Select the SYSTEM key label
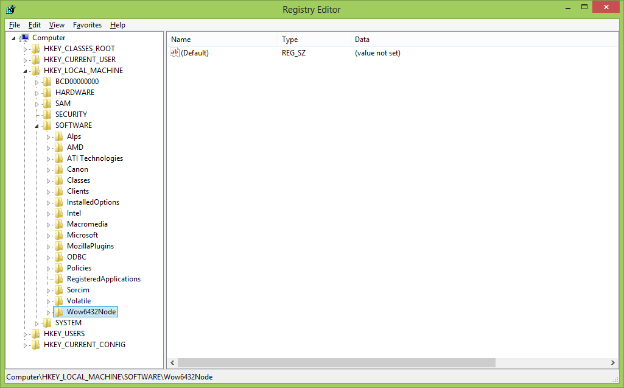 [68, 323]
